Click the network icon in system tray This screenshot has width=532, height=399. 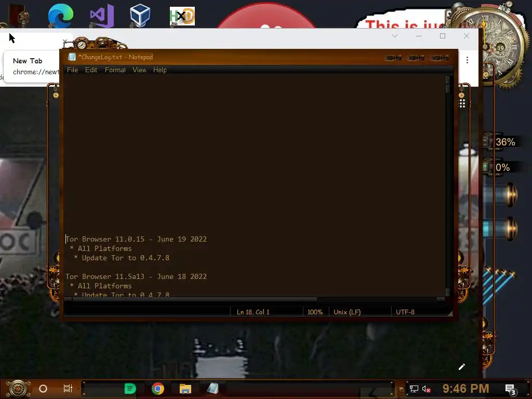click(414, 389)
